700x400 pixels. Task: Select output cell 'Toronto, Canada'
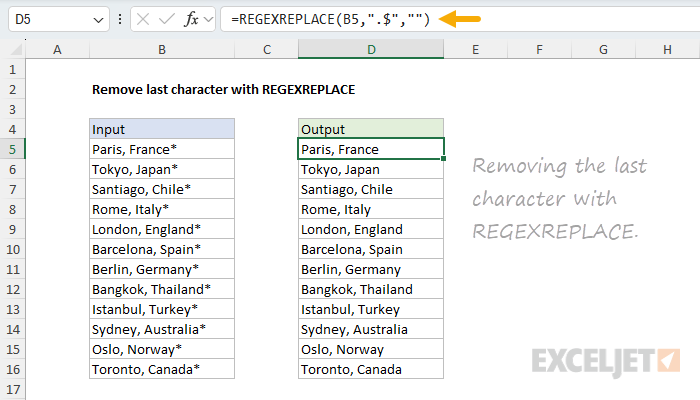371,369
